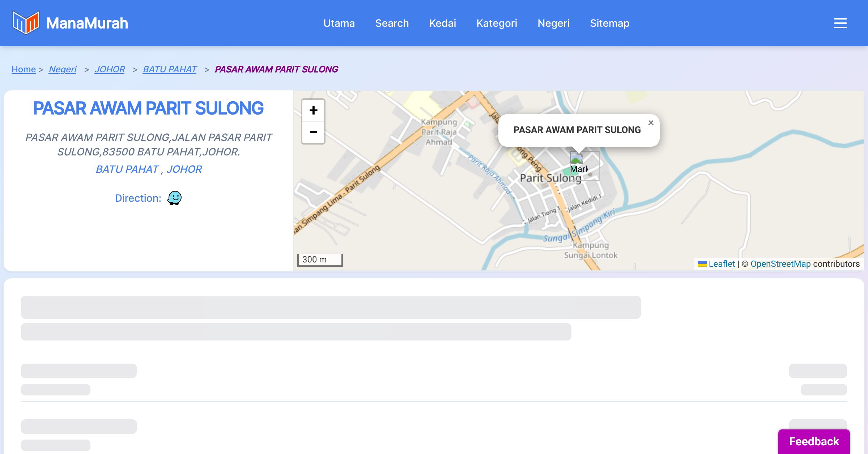This screenshot has height=454, width=868.
Task: Go to JOHOR breadcrumb link
Action: (109, 69)
